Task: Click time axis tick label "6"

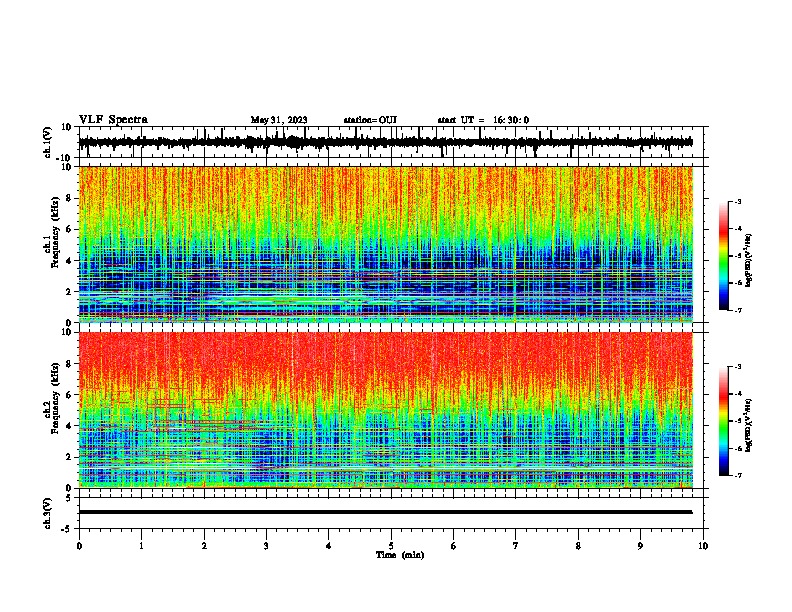Action: (454, 546)
